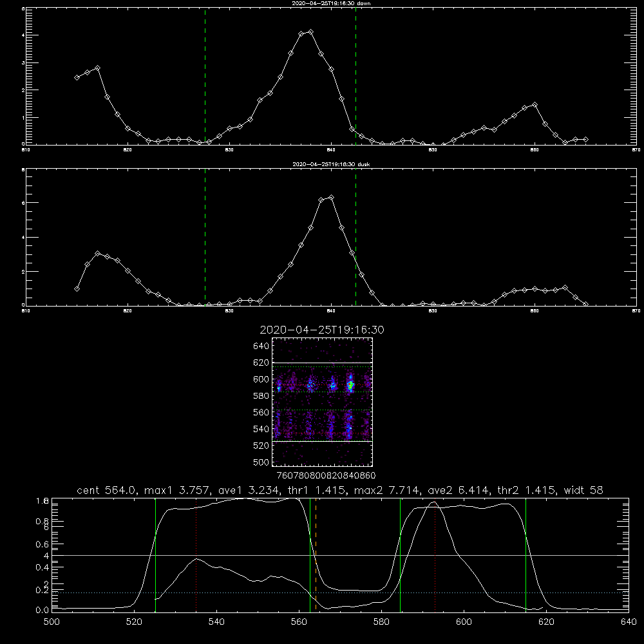
Task: Click the '760780800820840860' label under spectral image
Action: [326, 475]
